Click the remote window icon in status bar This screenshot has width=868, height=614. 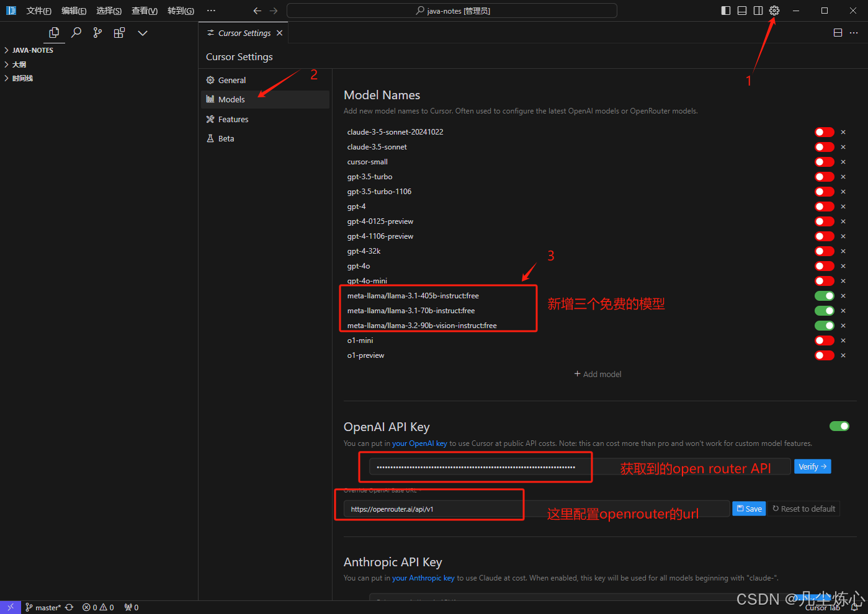coord(11,607)
